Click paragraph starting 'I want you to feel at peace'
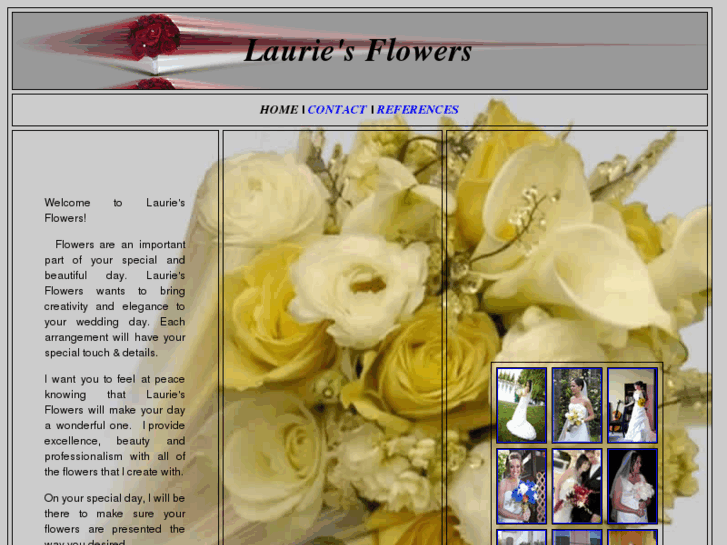This screenshot has width=727, height=545. click(115, 425)
